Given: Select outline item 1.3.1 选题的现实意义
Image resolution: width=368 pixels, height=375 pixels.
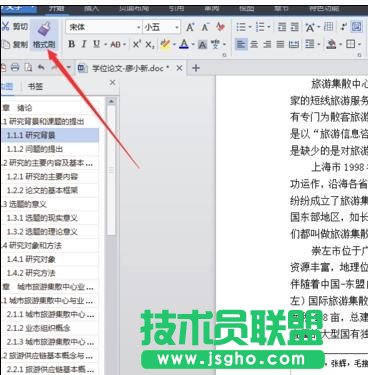Looking at the screenshot, I should pyautogui.click(x=50, y=218).
